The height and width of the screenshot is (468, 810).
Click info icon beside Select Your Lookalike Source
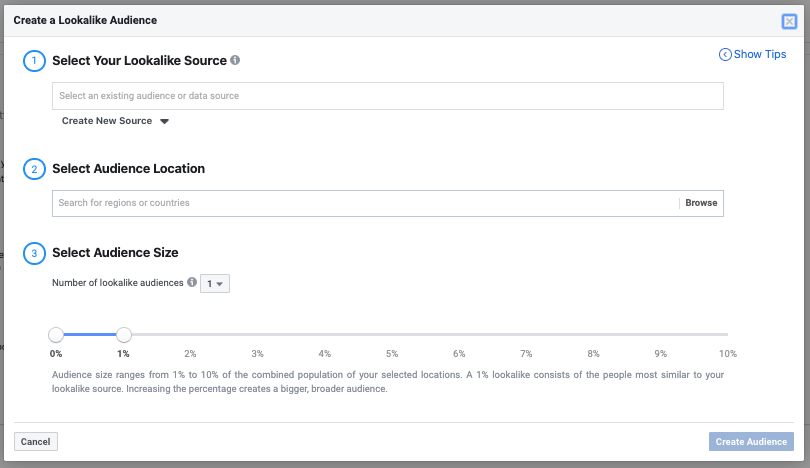235,60
